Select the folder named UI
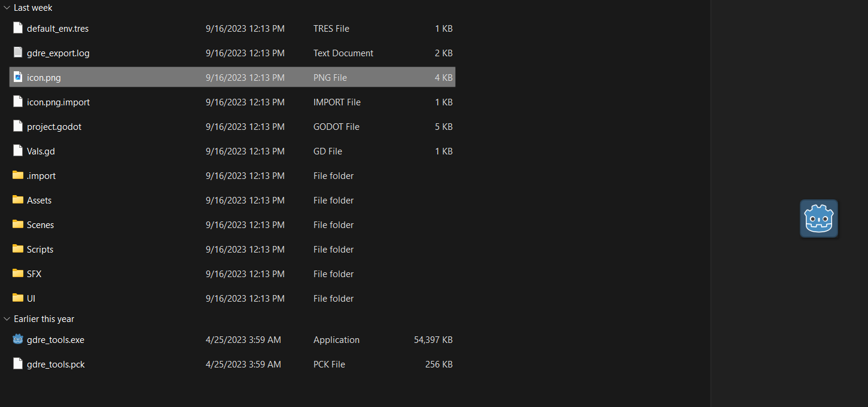 [31, 299]
